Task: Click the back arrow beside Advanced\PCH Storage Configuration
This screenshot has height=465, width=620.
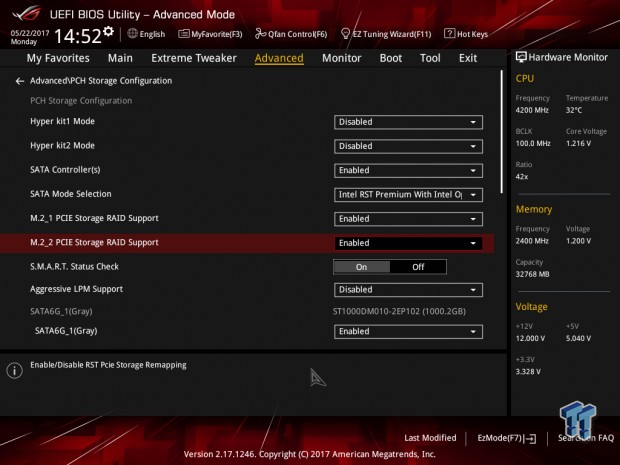Action: click(20, 81)
